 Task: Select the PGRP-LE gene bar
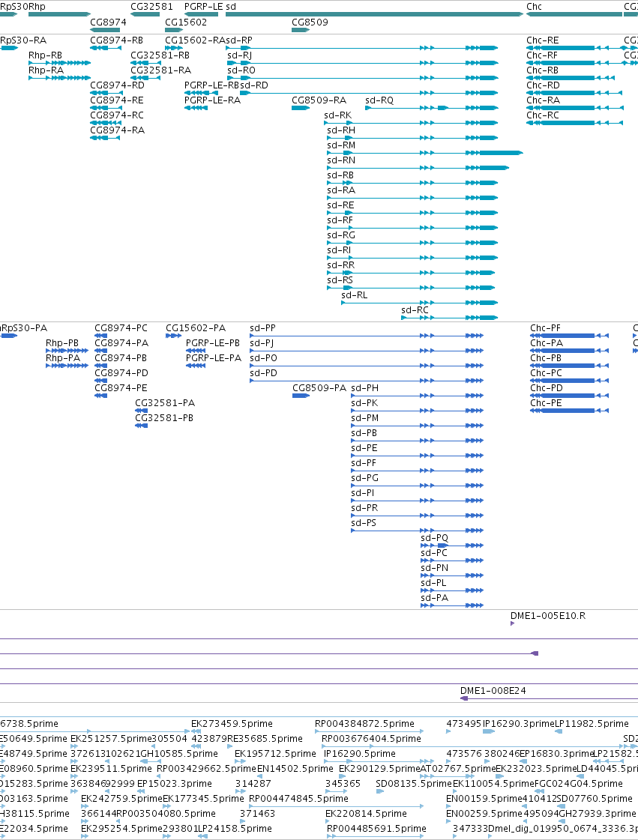(x=201, y=14)
